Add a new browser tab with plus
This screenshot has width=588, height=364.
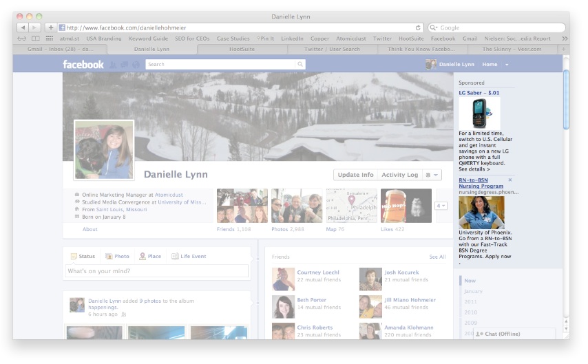point(563,49)
